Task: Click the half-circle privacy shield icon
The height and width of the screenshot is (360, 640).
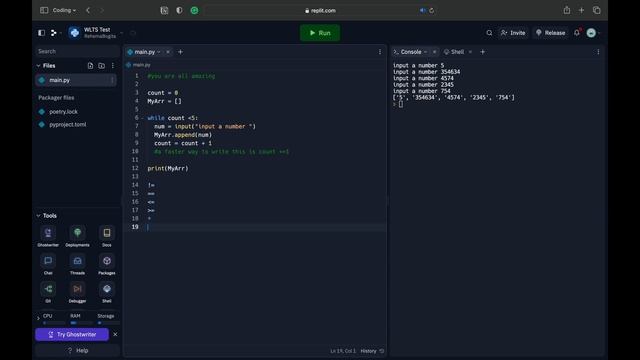Action: (x=179, y=11)
